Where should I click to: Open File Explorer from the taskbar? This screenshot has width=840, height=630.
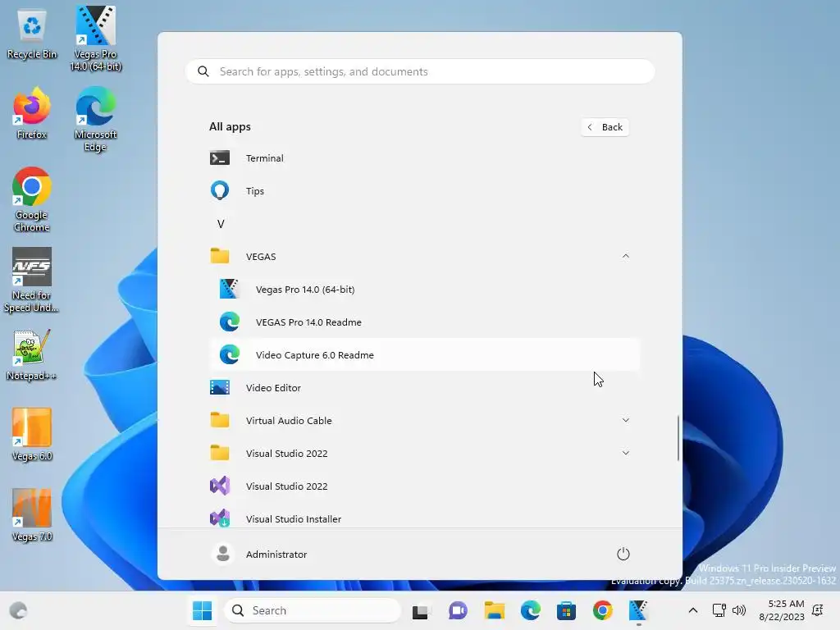coord(494,610)
